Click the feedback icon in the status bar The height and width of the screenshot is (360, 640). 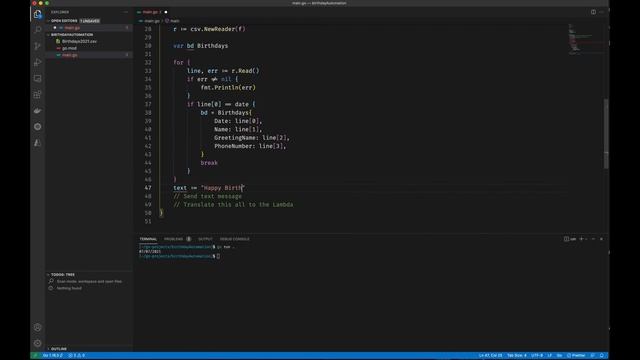[593, 356]
